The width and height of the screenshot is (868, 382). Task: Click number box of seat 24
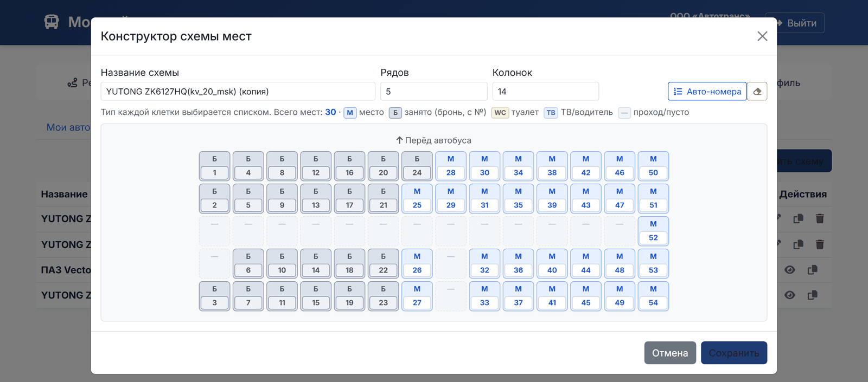[x=417, y=173]
